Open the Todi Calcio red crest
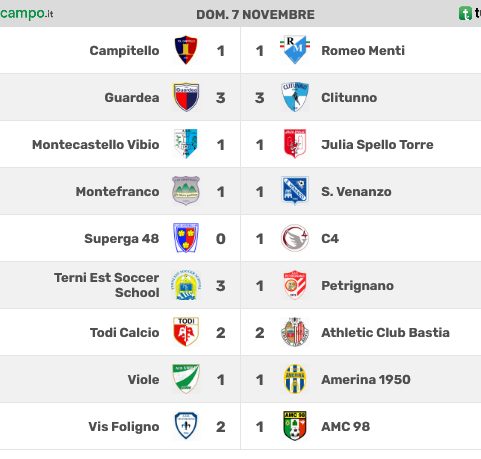This screenshot has height=459, width=481. [186, 332]
